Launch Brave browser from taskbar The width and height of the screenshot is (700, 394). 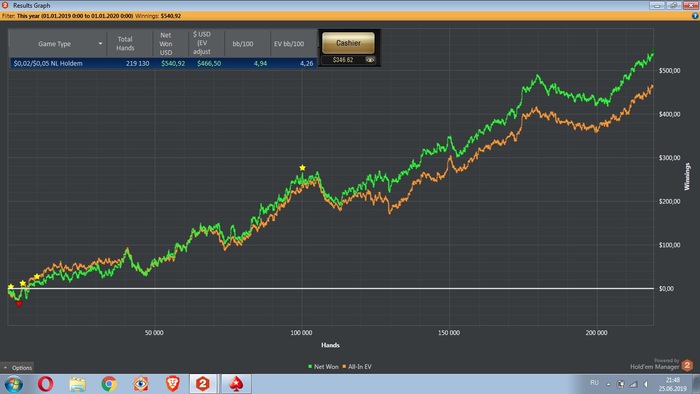coord(172,384)
